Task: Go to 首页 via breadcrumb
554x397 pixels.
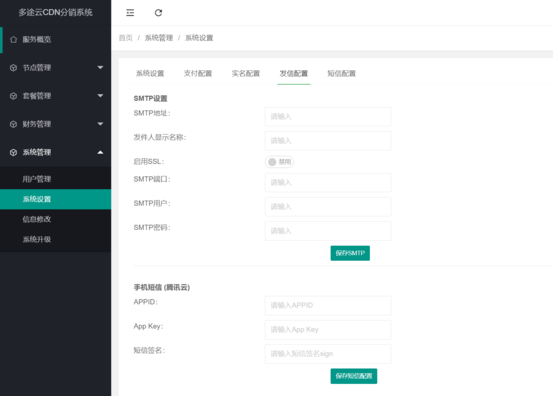Action: [x=125, y=38]
